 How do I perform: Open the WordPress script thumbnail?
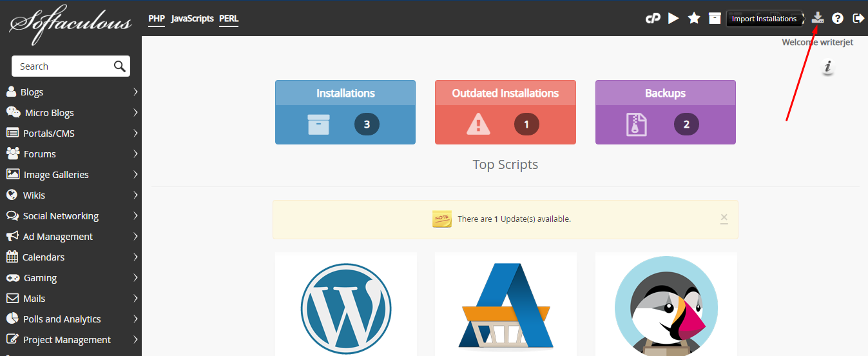346,304
